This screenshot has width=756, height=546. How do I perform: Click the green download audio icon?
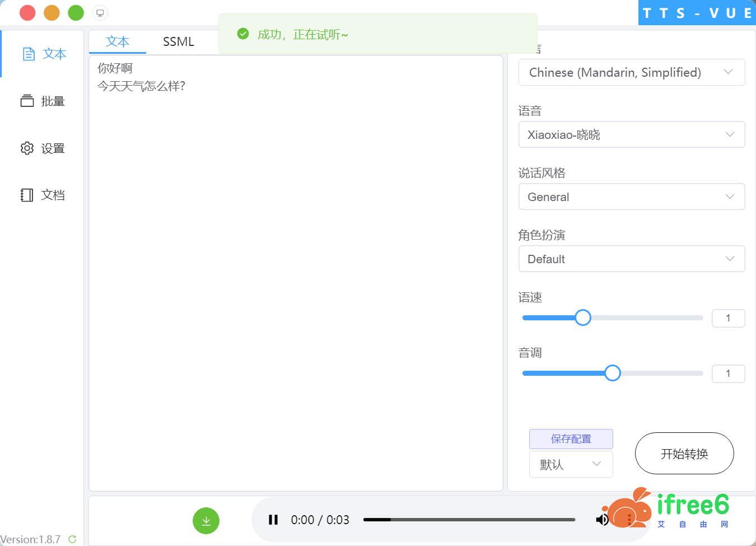coord(206,521)
